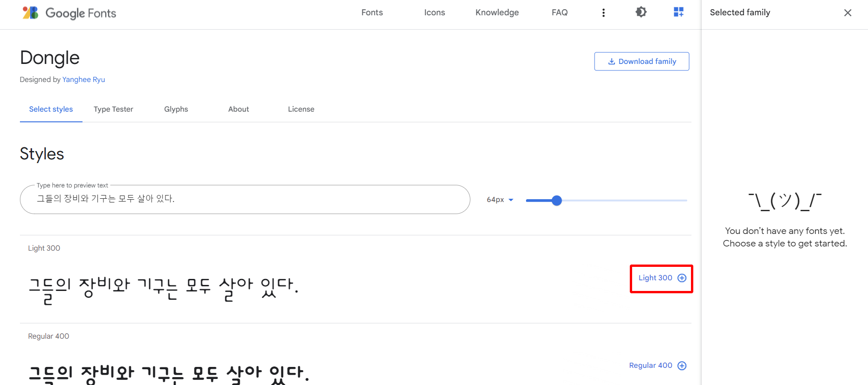
Task: Click the Google Fonts logo
Action: [x=70, y=13]
